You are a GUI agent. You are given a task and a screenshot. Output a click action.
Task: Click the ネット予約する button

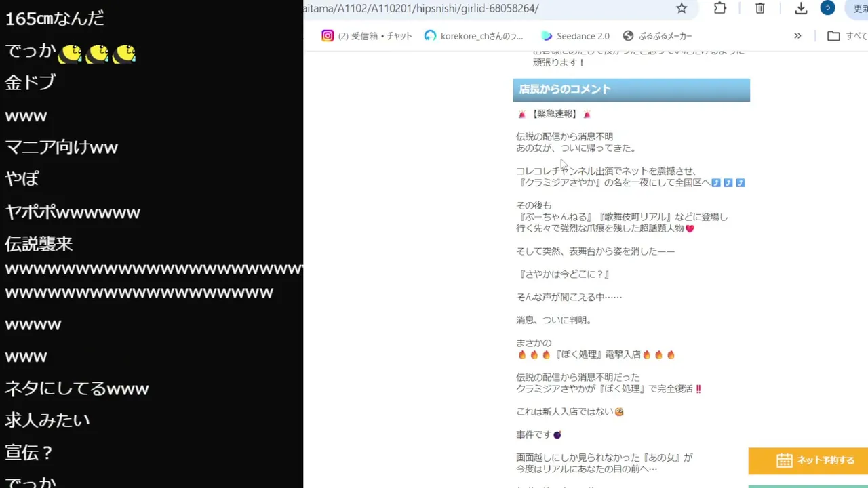tap(808, 460)
